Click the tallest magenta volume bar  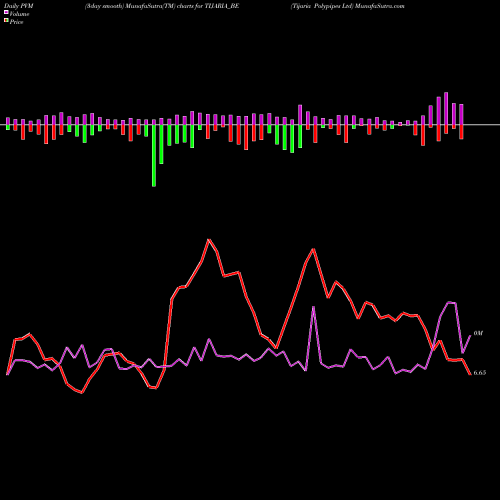pyautogui.click(x=446, y=109)
